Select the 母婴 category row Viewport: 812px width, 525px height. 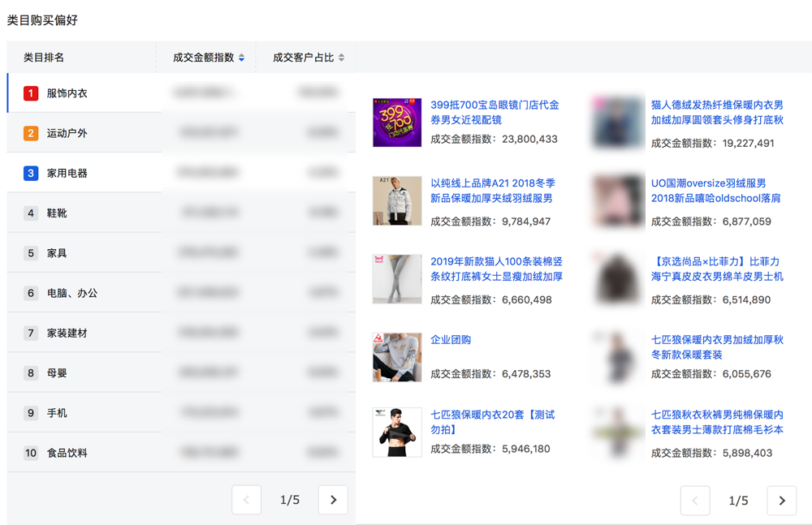pos(181,372)
